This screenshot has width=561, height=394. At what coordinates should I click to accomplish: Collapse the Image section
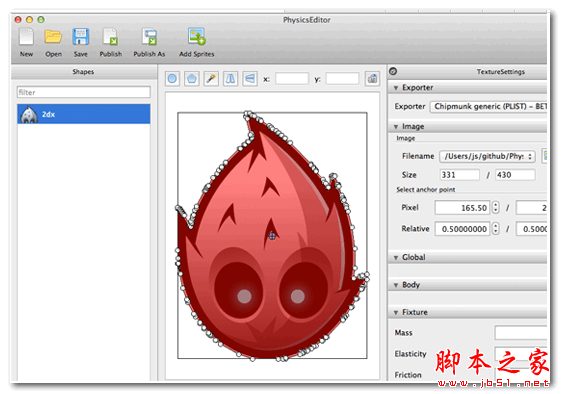(x=396, y=127)
